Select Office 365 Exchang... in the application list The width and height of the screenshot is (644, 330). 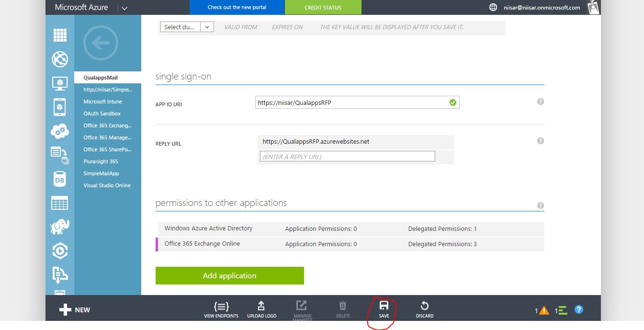pos(108,125)
